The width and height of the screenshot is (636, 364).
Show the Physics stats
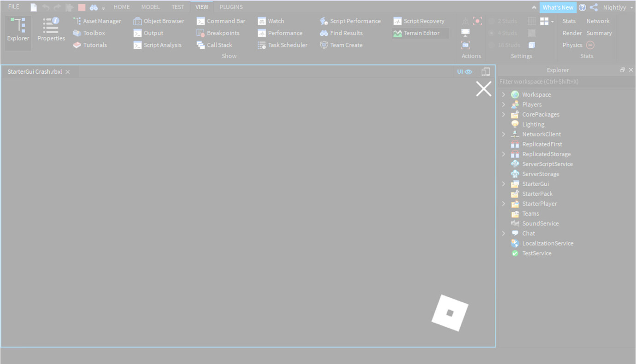pos(572,45)
